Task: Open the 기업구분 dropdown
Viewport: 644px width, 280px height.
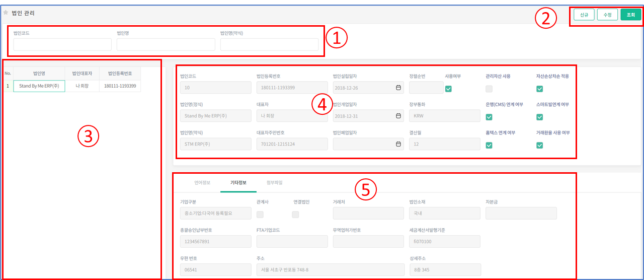Action: [x=215, y=214]
